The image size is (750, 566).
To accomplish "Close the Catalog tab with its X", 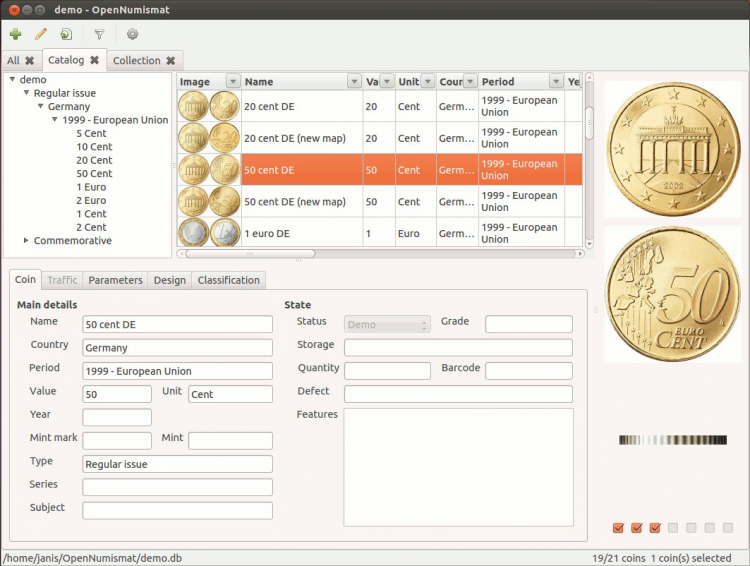I will point(95,60).
